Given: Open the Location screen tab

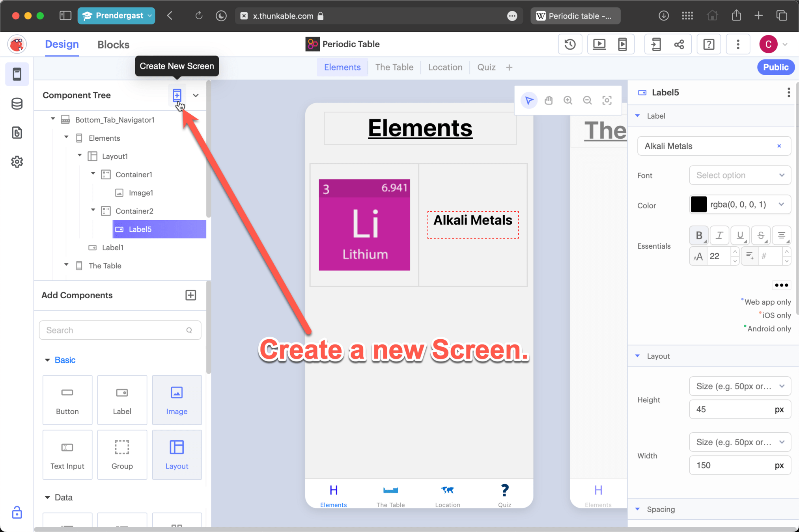Looking at the screenshot, I should (x=445, y=67).
